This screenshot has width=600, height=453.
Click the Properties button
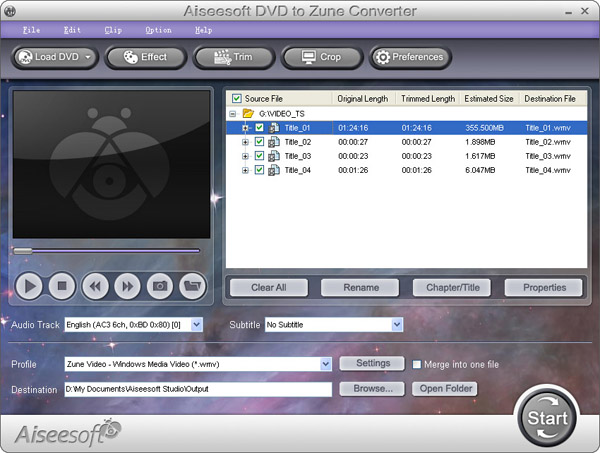(544, 287)
